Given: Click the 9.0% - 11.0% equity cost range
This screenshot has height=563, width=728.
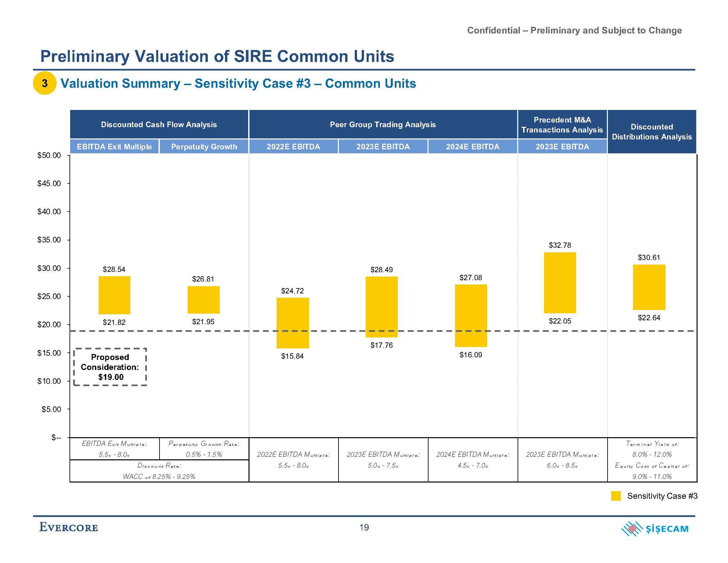Looking at the screenshot, I should click(x=652, y=477).
